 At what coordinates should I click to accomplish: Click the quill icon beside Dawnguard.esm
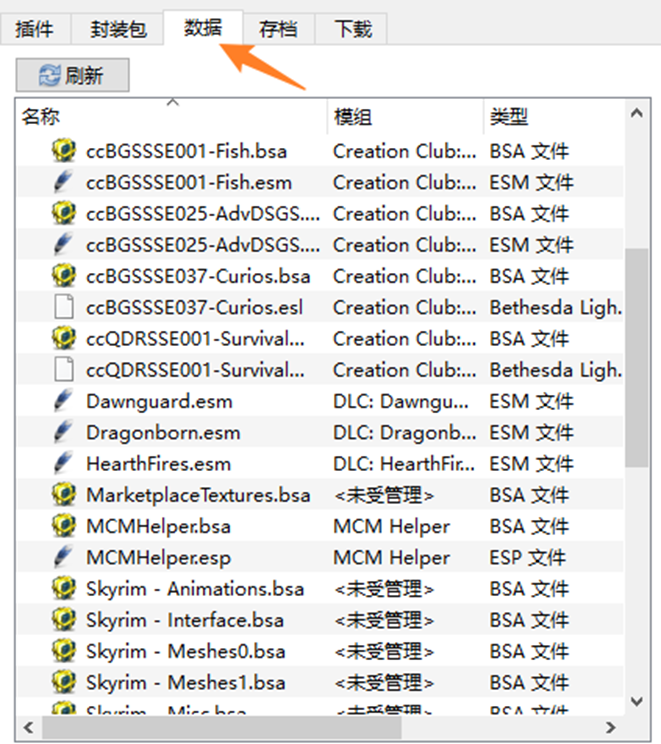[x=64, y=400]
